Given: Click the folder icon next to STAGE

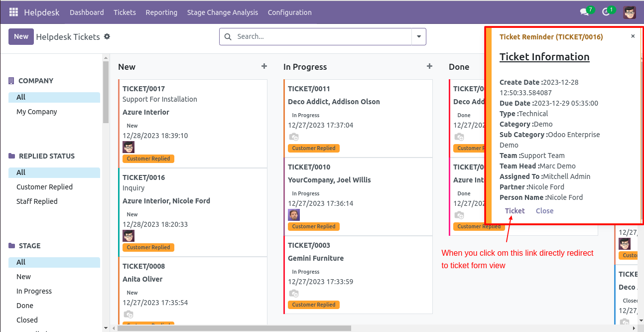Looking at the screenshot, I should coord(11,246).
